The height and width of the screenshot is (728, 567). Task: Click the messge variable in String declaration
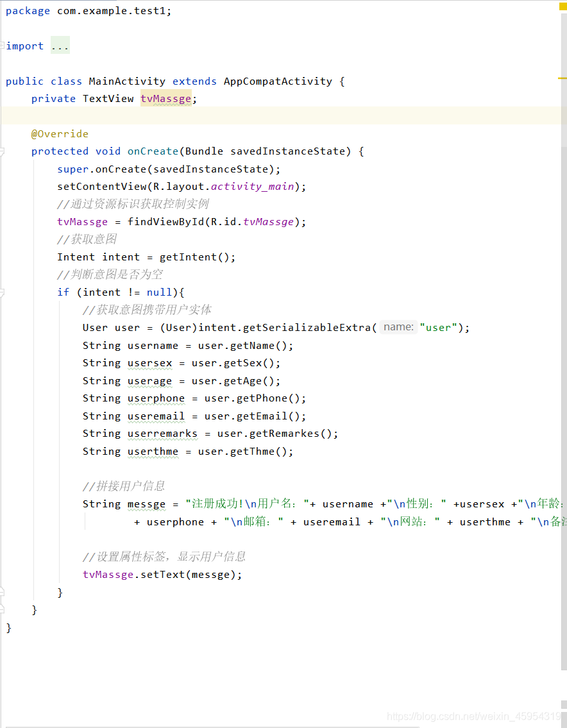click(x=146, y=504)
